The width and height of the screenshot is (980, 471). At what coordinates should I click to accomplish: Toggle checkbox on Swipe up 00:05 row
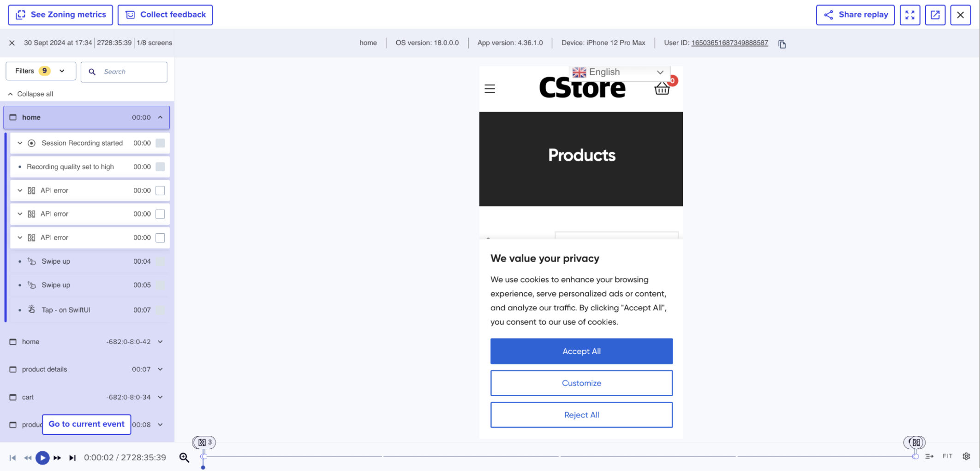pyautogui.click(x=160, y=285)
